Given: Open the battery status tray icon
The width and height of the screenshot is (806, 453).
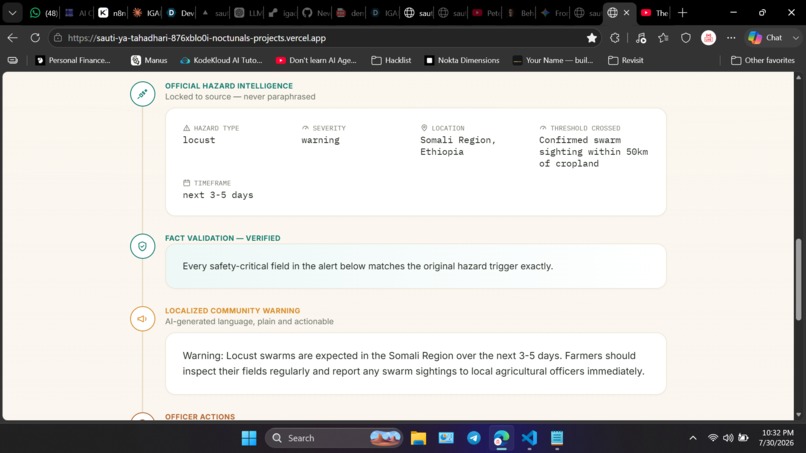Looking at the screenshot, I should tap(743, 438).
